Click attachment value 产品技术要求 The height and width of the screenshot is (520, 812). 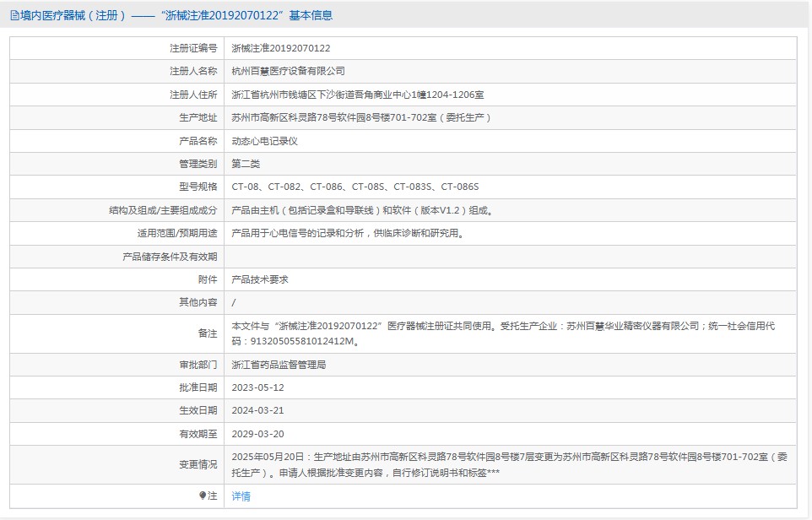click(x=259, y=279)
